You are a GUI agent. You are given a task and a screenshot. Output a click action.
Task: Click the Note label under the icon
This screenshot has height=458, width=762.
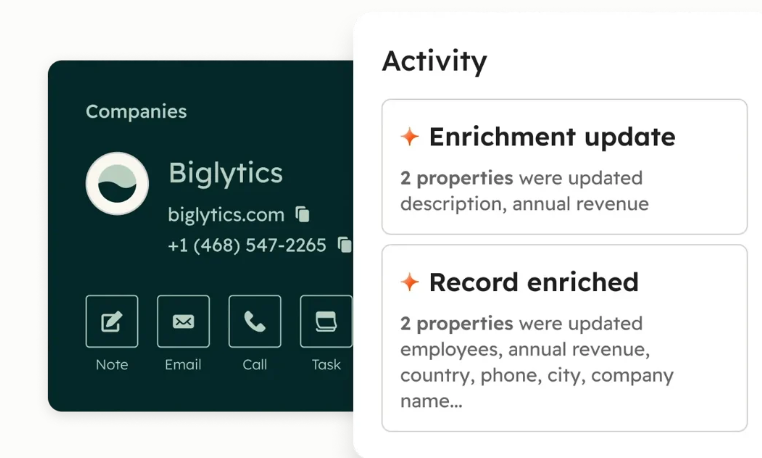[112, 365]
